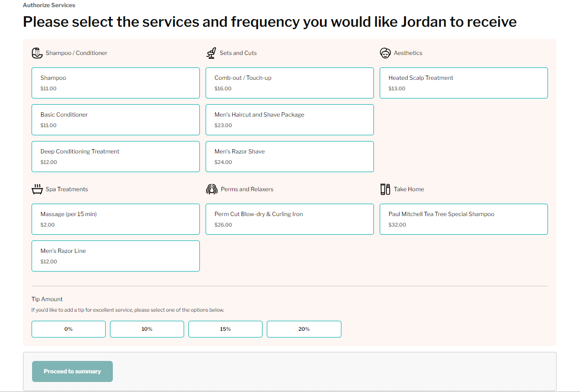Click the Aesthetics face icon
Screen dimensions: 580x392
point(385,53)
